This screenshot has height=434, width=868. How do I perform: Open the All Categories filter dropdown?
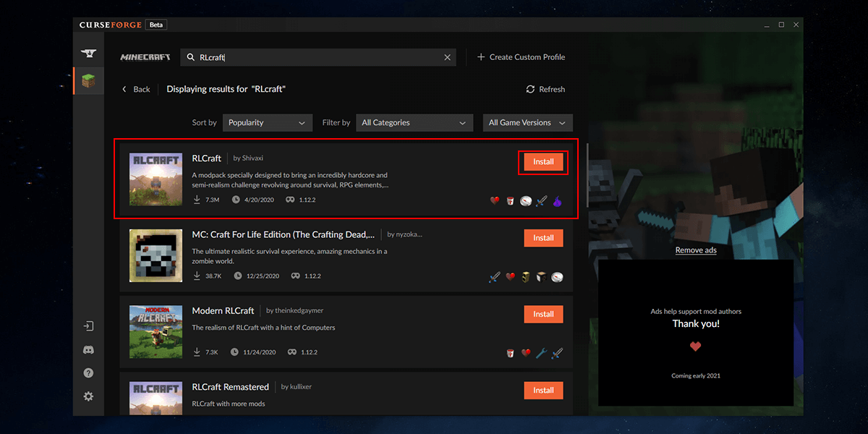pos(414,123)
